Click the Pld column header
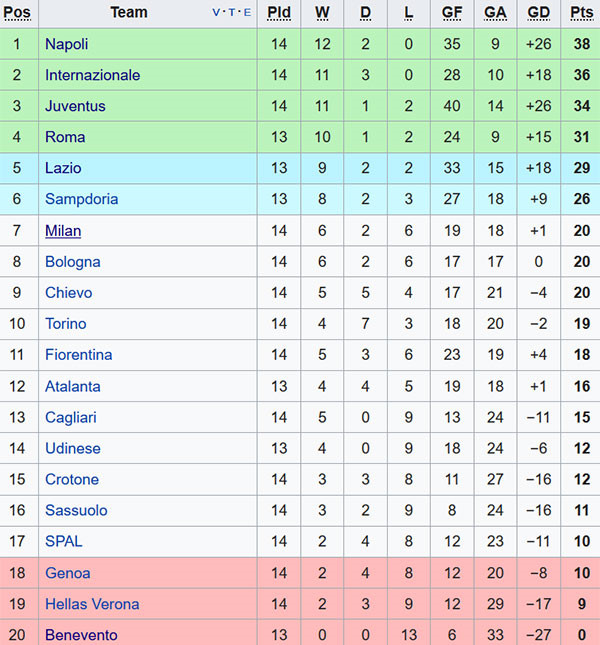 tap(279, 13)
